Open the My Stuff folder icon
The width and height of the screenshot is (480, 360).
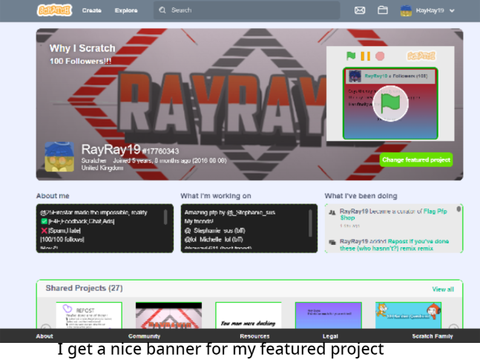[382, 10]
